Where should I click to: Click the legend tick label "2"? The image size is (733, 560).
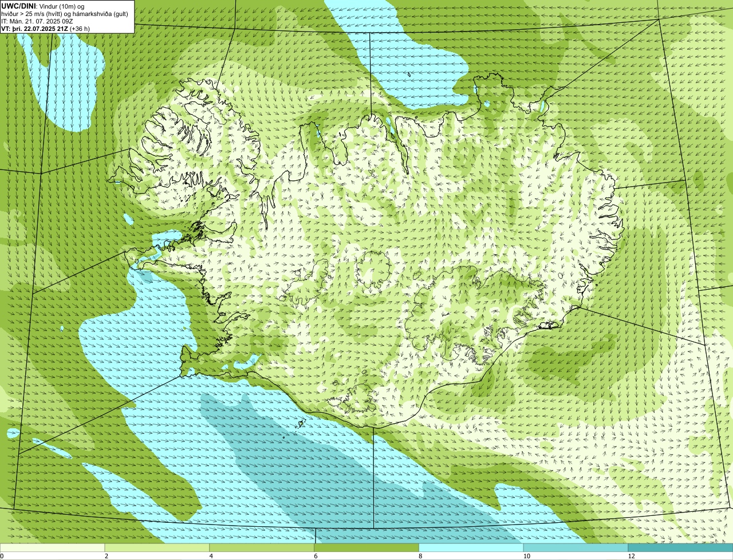pyautogui.click(x=107, y=556)
